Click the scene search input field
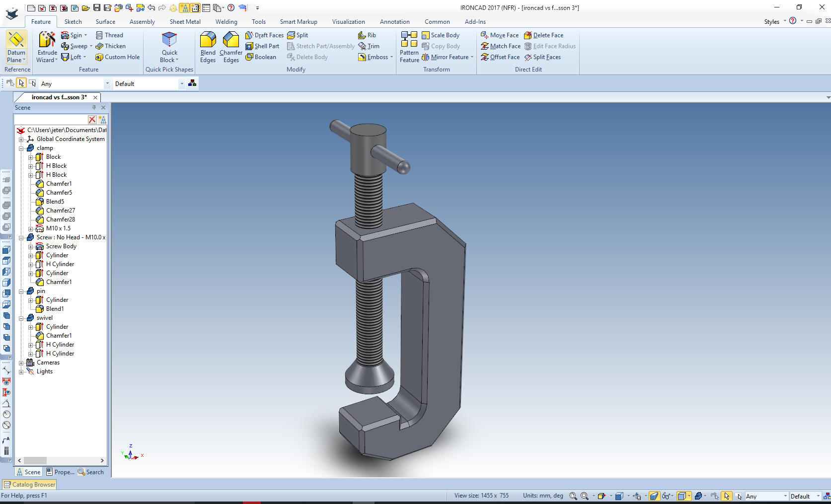Viewport: 831px width, 504px height. click(51, 120)
